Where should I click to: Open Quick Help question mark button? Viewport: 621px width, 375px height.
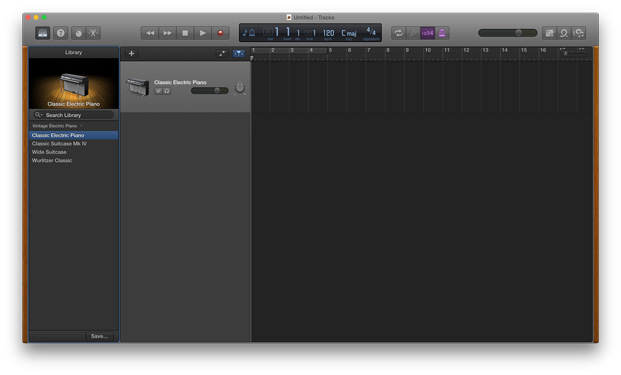click(x=61, y=33)
